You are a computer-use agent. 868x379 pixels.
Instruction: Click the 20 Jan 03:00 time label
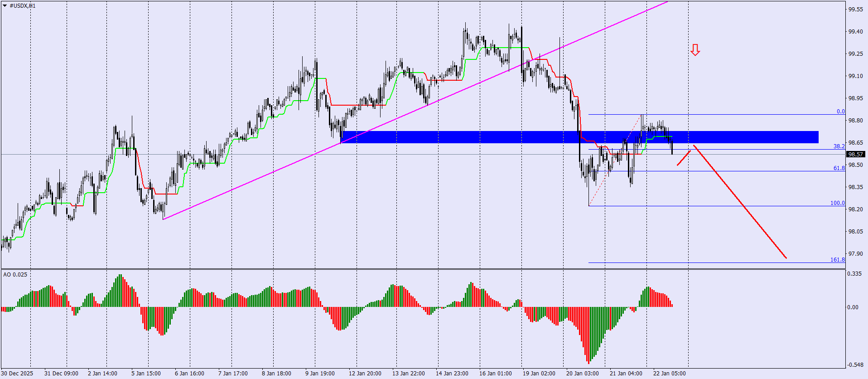[583, 374]
